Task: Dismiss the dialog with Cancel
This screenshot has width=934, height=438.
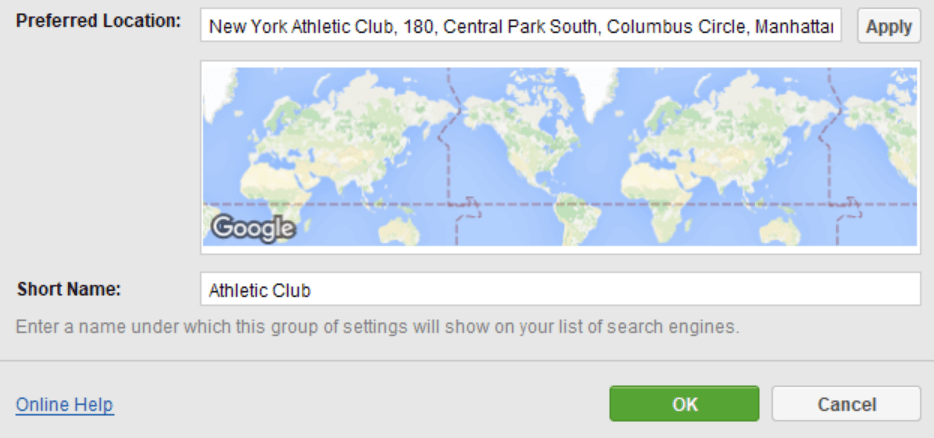Action: coord(846,404)
